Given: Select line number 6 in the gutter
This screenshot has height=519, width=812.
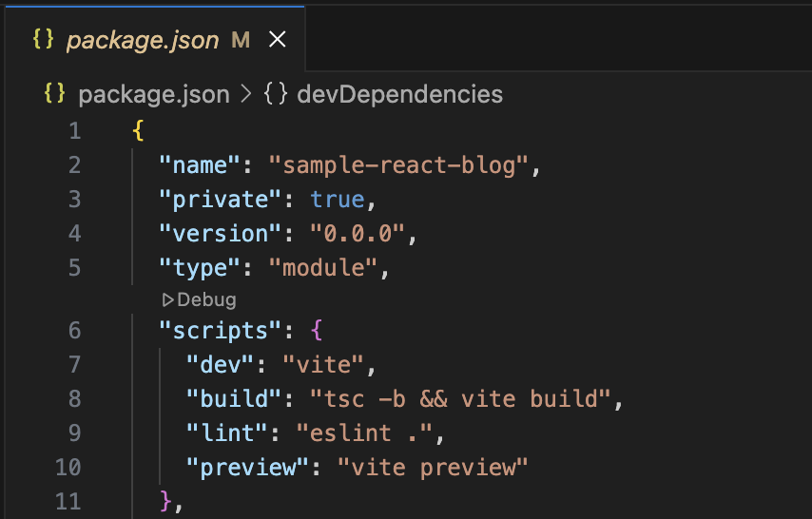Looking at the screenshot, I should point(75,331).
